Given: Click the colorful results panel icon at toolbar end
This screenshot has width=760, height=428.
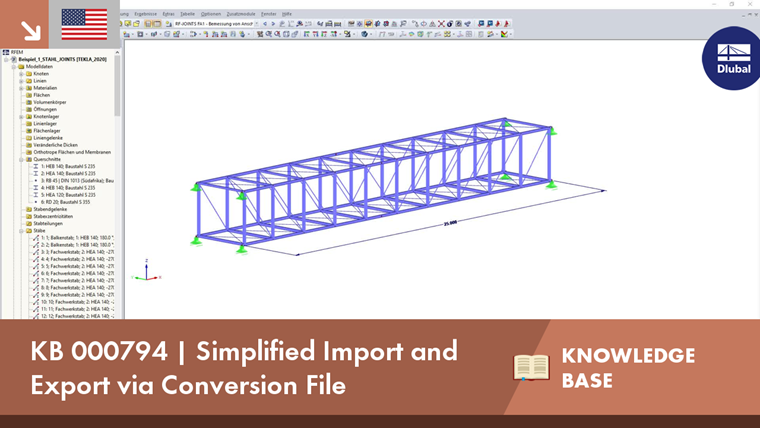Looking at the screenshot, I should [505, 34].
